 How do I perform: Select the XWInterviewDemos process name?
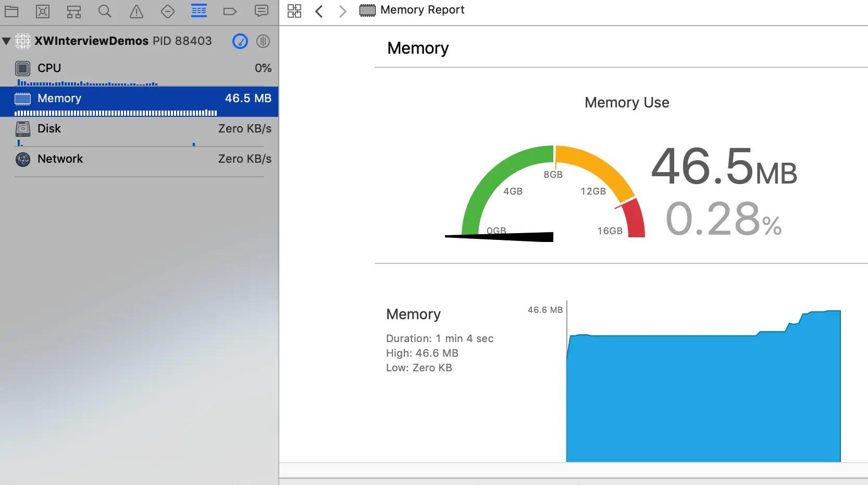[x=92, y=41]
